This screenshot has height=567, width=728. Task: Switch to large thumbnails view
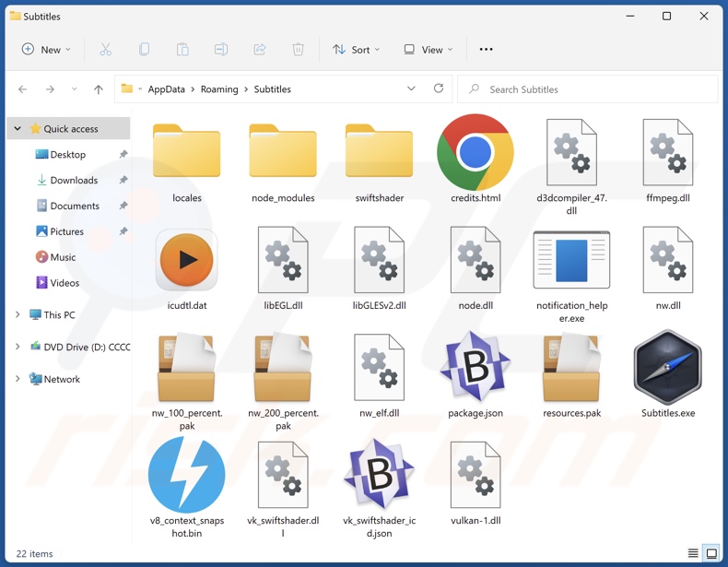[x=711, y=553]
